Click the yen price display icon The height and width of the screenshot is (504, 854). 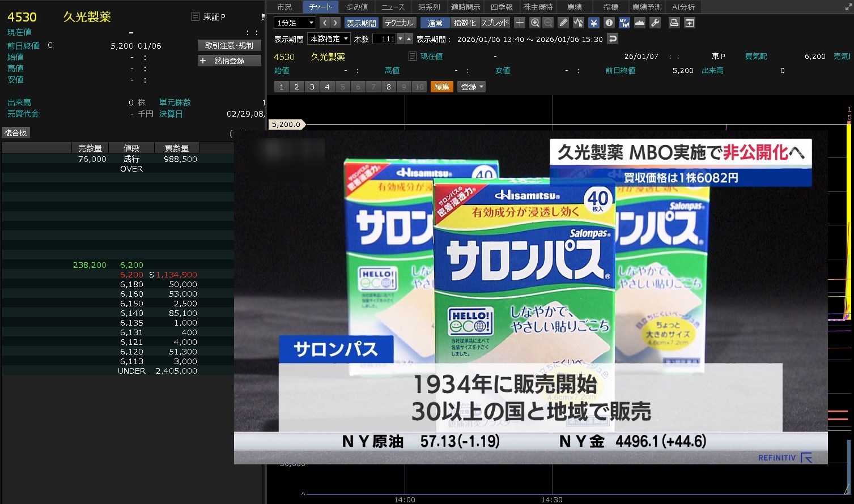pos(593,23)
